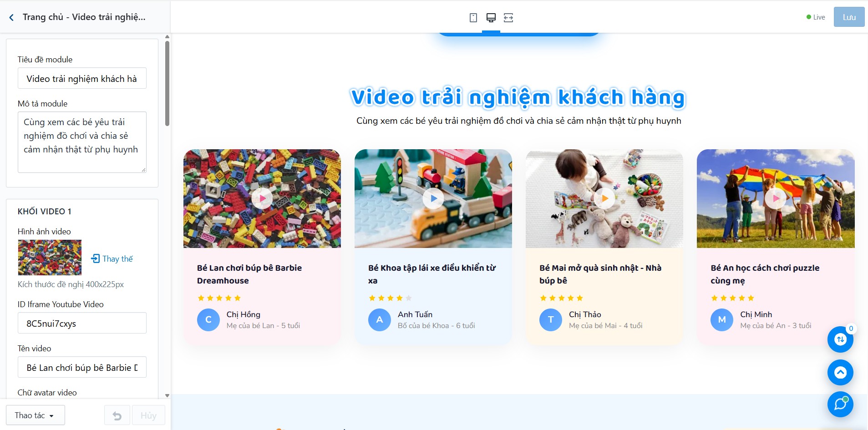Click the sidebar scrollbar down arrow
868x430 pixels.
coord(167,395)
